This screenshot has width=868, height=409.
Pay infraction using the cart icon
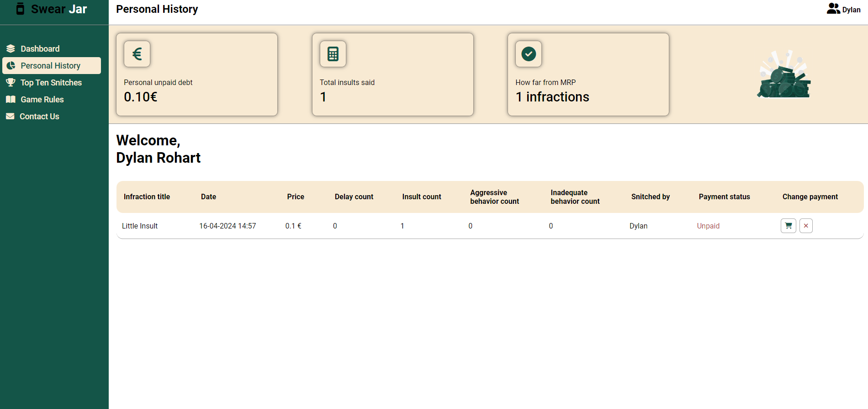coord(789,226)
